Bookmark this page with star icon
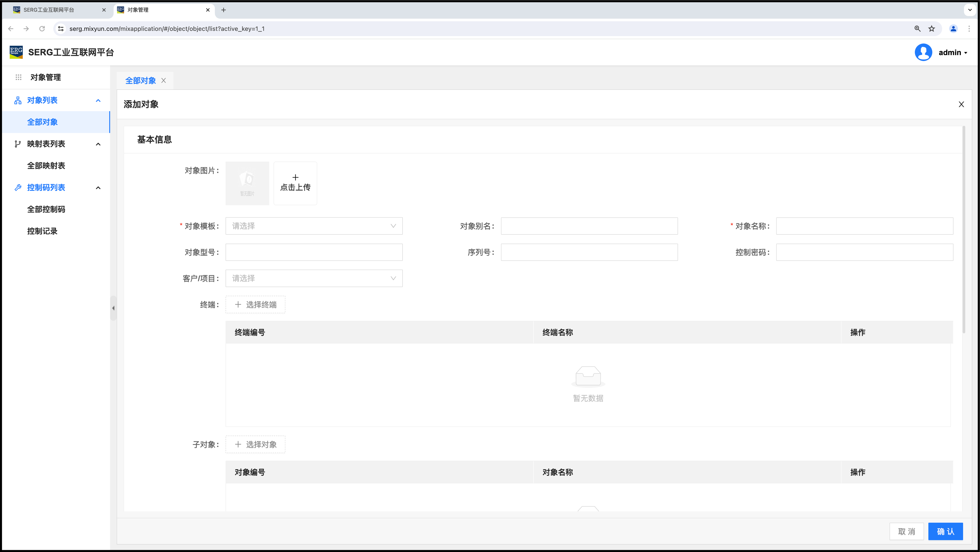This screenshot has width=980, height=552. pos(931,29)
